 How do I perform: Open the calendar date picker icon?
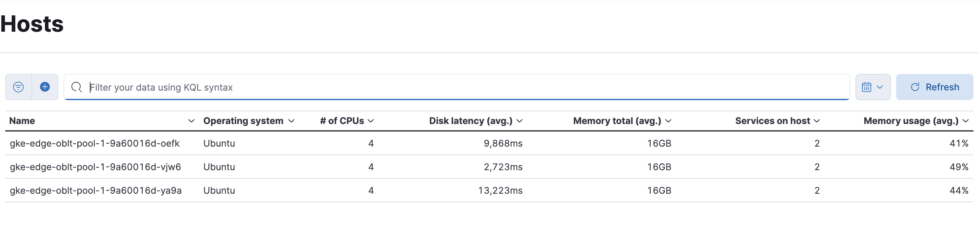pyautogui.click(x=867, y=87)
